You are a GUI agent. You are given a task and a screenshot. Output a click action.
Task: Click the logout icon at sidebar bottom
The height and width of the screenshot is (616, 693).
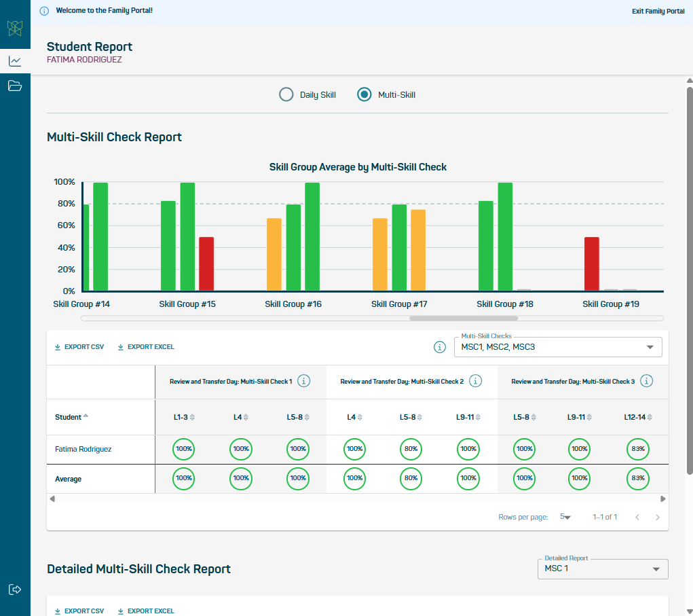tap(15, 589)
